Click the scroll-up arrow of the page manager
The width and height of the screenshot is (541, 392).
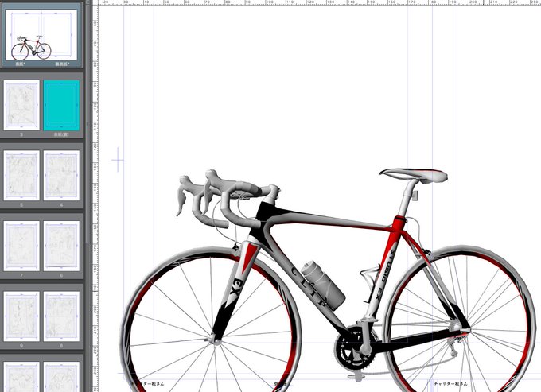[88, 2]
